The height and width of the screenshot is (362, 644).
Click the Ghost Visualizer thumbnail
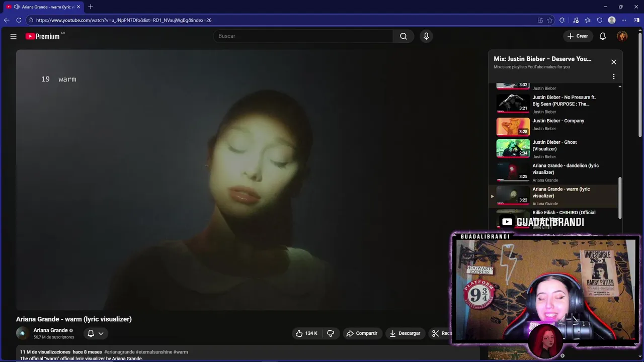513,148
